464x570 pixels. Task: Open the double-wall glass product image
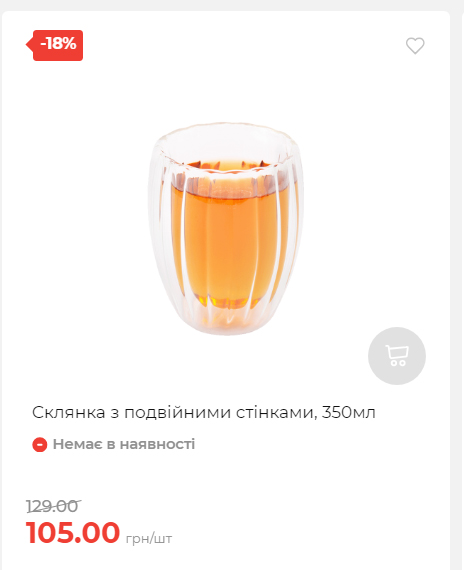(x=226, y=229)
